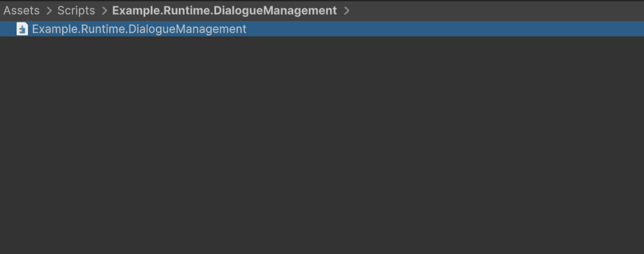This screenshot has height=254, width=644.
Task: Click empty project area to deselect the asset
Action: pyautogui.click(x=322, y=144)
